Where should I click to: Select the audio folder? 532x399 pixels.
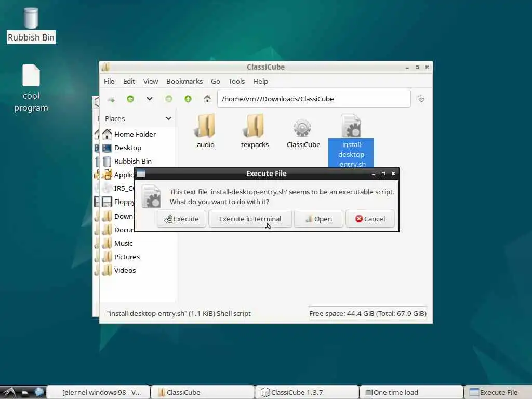click(x=206, y=131)
